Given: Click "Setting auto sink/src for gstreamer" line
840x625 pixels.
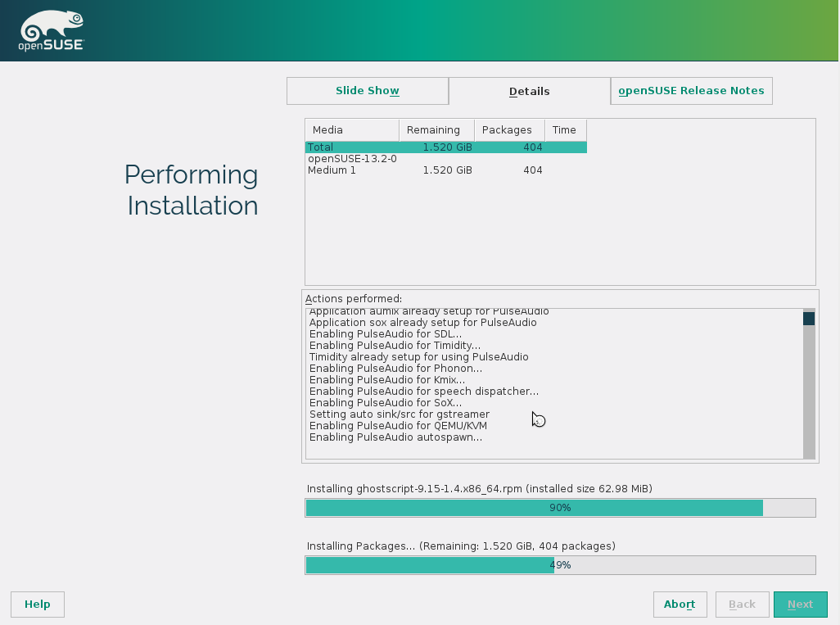Looking at the screenshot, I should tap(399, 414).
